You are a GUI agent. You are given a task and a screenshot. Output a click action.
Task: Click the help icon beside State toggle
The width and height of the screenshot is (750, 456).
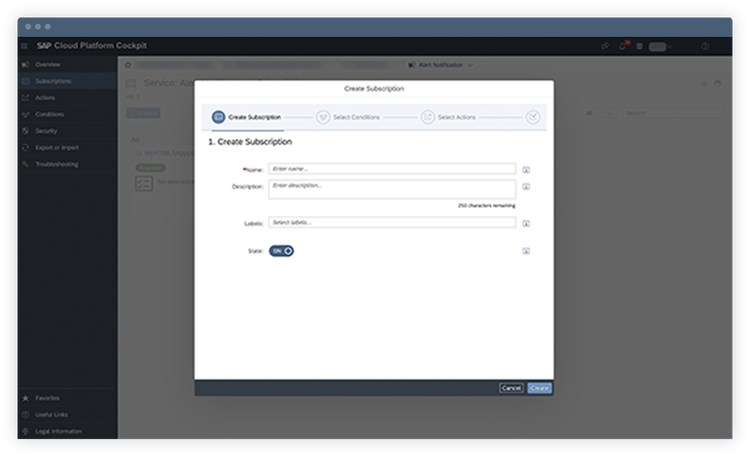(x=526, y=251)
